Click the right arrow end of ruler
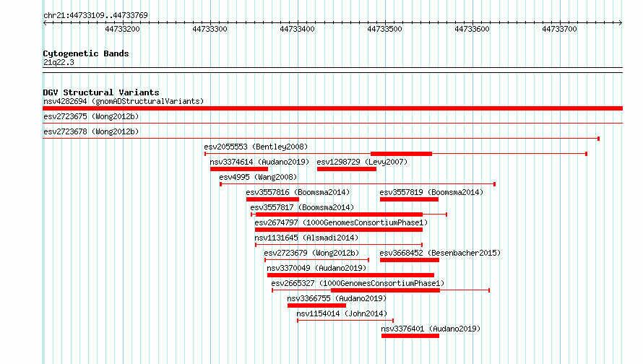643x364 pixels. [x=621, y=23]
